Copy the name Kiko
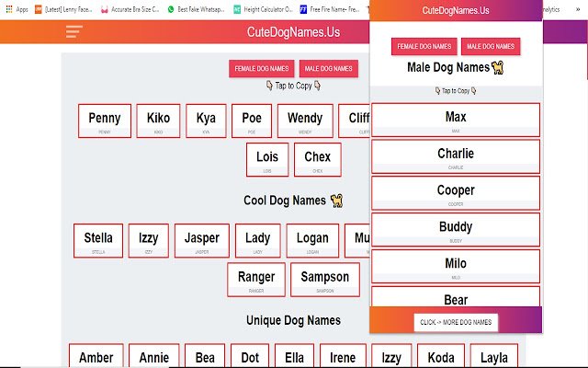The width and height of the screenshot is (588, 368). click(158, 121)
